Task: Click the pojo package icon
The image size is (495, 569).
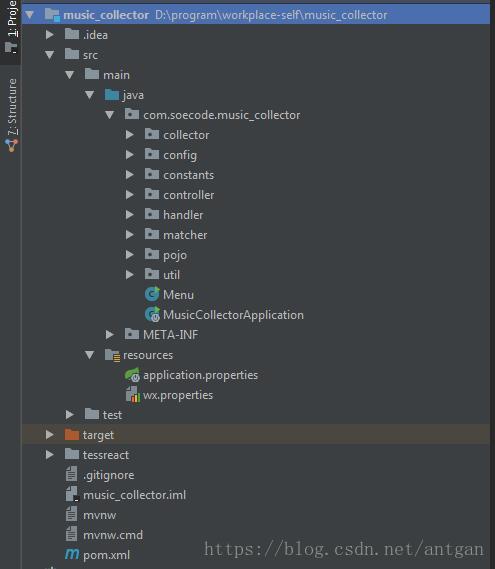Action: (152, 254)
